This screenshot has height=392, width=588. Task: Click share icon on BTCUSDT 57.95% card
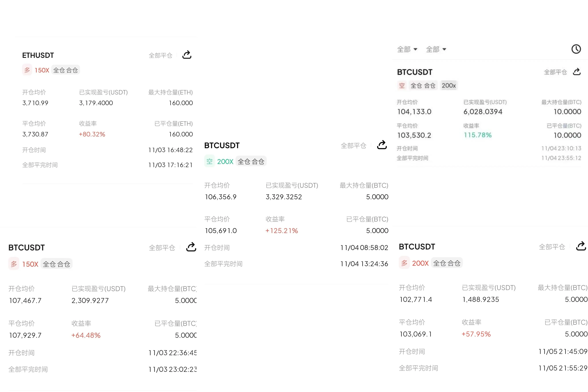pos(581,246)
